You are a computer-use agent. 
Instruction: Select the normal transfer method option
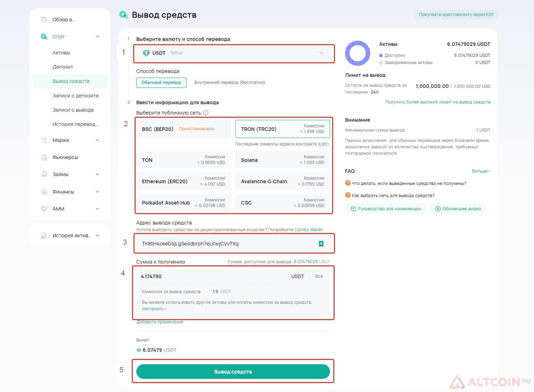[x=161, y=83]
